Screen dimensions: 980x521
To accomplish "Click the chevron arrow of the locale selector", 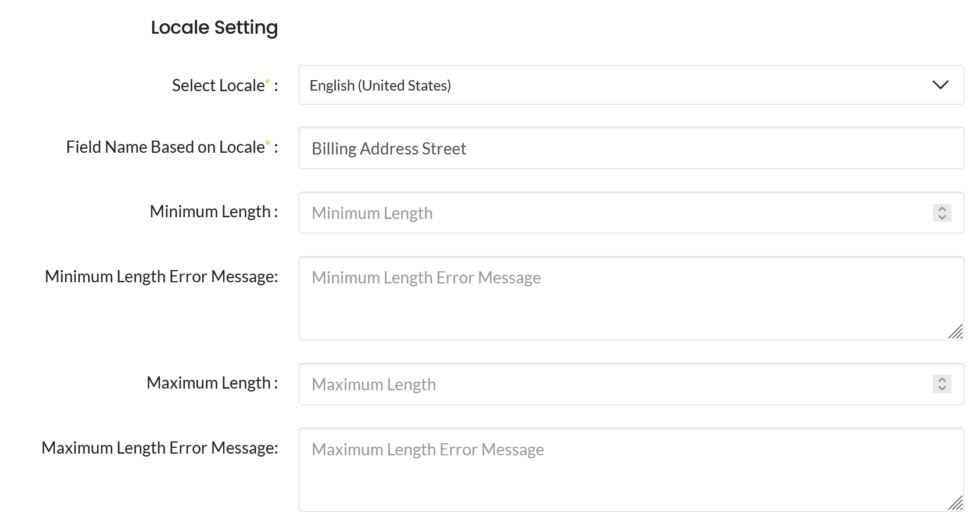I will (x=940, y=85).
